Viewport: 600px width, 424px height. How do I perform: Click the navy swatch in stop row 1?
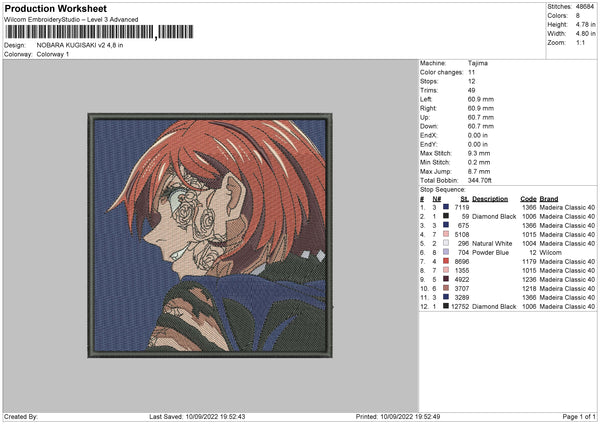click(446, 207)
